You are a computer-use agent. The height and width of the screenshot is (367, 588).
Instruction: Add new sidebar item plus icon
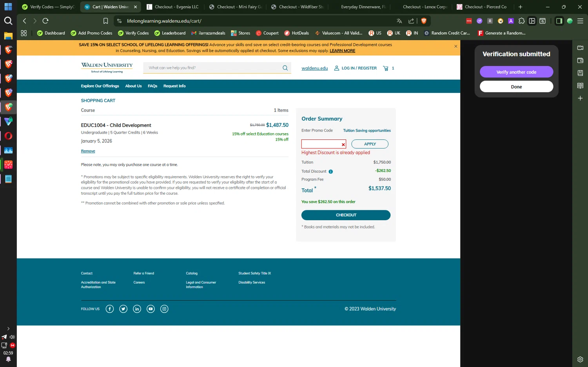pyautogui.click(x=580, y=98)
